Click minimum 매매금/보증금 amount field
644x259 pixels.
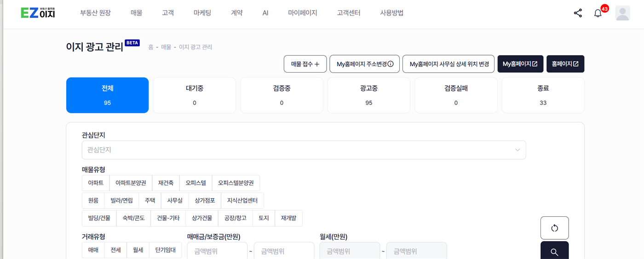pos(217,251)
